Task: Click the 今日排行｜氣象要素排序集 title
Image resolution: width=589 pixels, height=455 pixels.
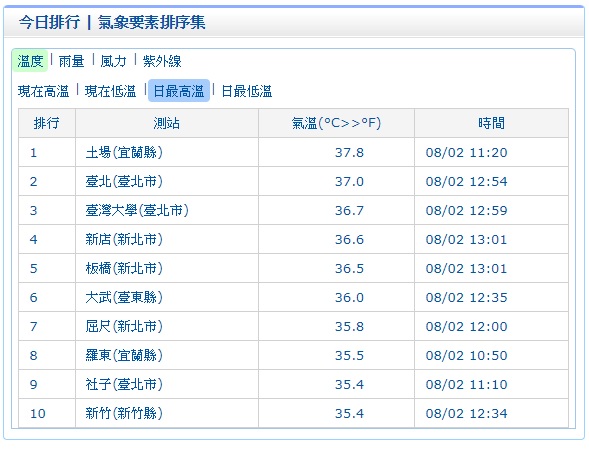Action: coord(112,22)
